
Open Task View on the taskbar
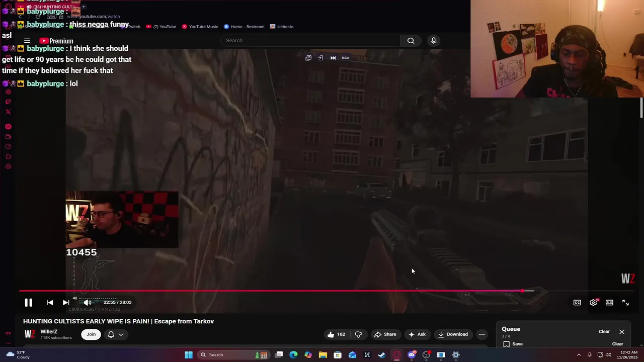pos(279,355)
